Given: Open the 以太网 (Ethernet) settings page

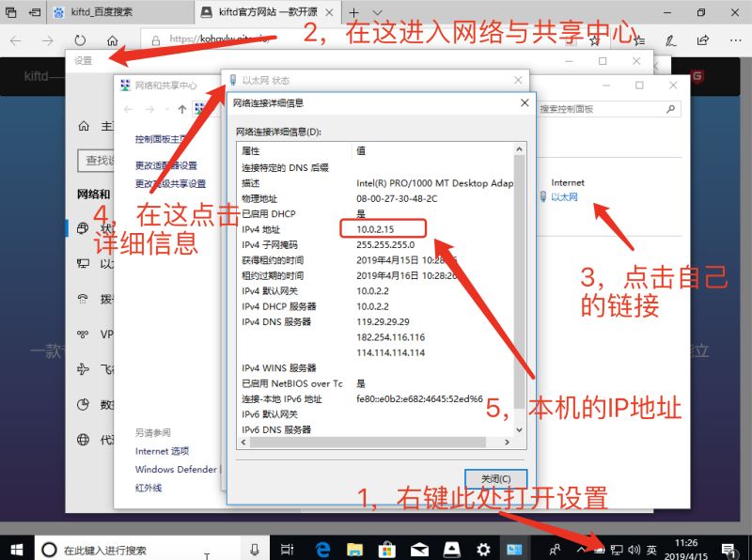Looking at the screenshot, I should click(81, 264).
